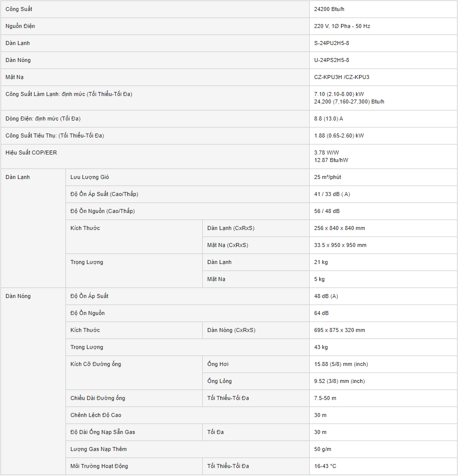Select the 16-43 °C operating range value
This screenshot has width=458, height=476.
click(x=325, y=466)
